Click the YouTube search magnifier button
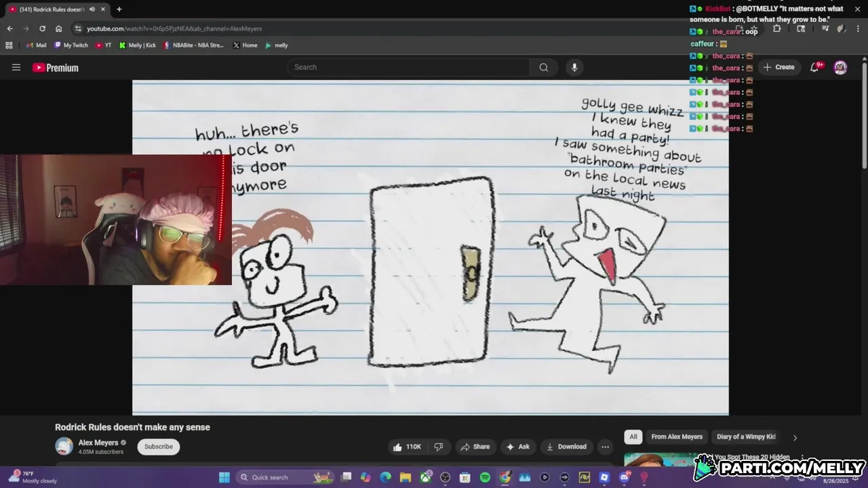Viewport: 868px width, 488px height. pyautogui.click(x=544, y=67)
